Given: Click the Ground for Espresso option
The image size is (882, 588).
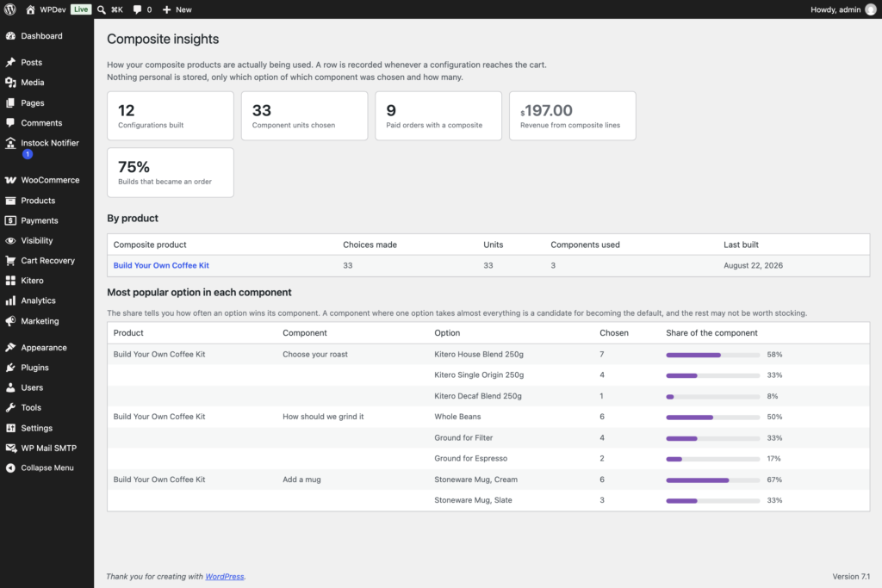Looking at the screenshot, I should [471, 458].
